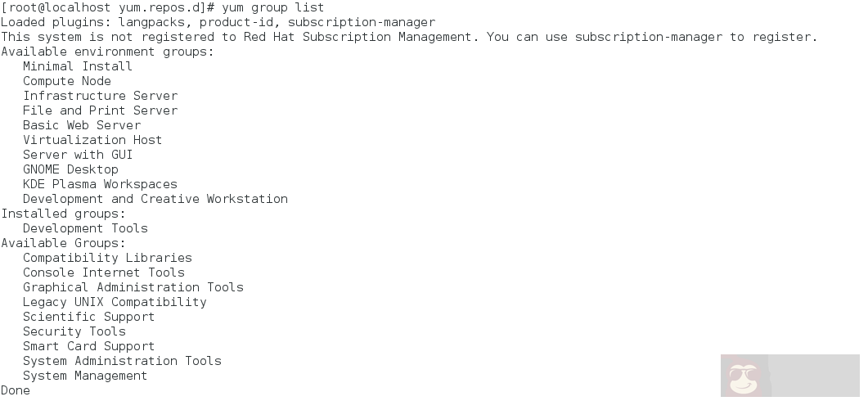This screenshot has width=868, height=401.
Task: Click 'Development and Creative Workstation' line
Action: click(x=155, y=199)
